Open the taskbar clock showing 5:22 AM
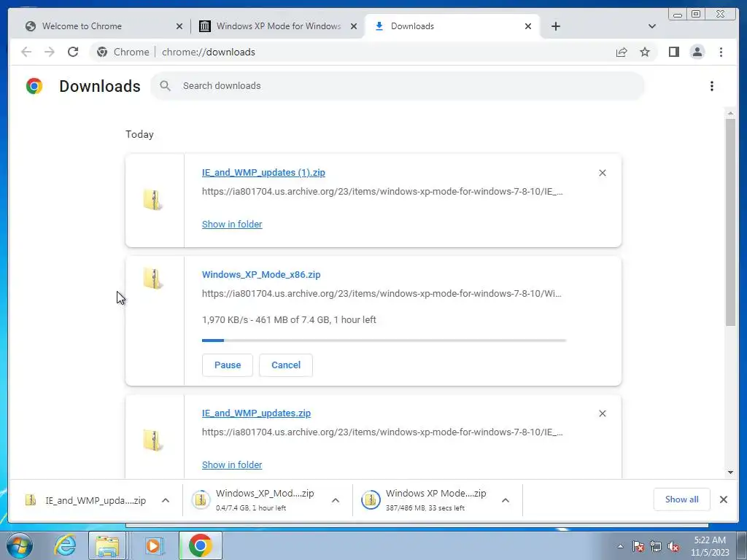 (x=710, y=546)
